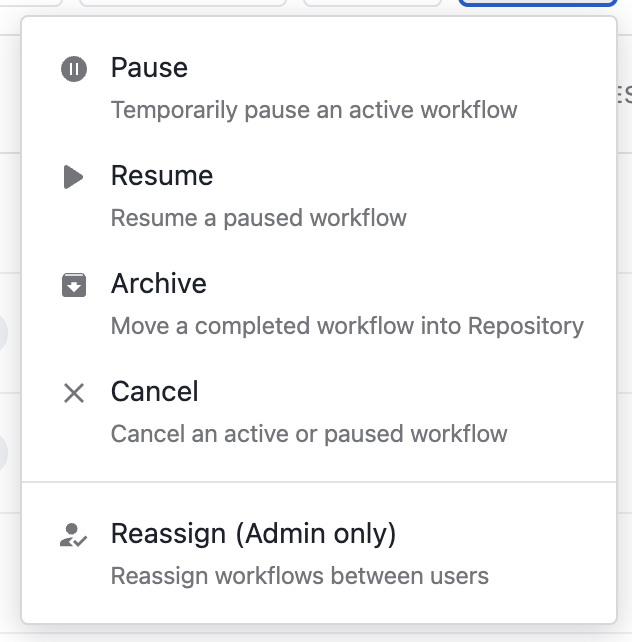Viewport: 632px width, 642px height.
Task: Collapse menu via blue-outlined button above
Action: 538,2
